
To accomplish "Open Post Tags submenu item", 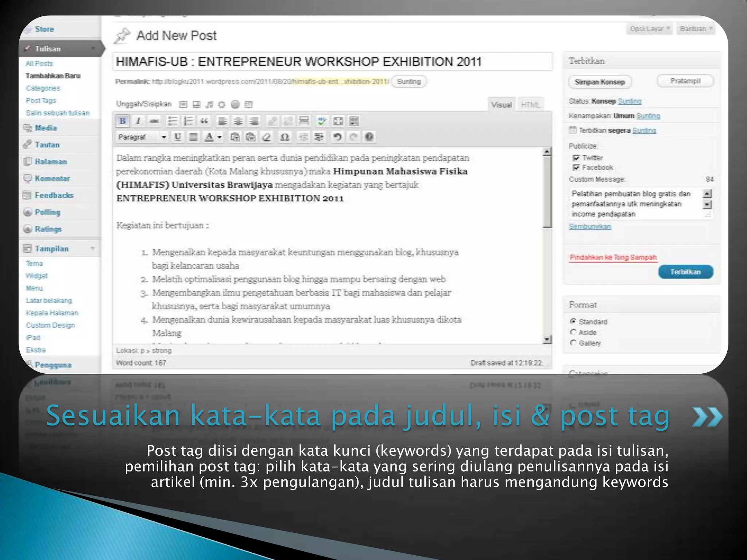I will coord(41,101).
